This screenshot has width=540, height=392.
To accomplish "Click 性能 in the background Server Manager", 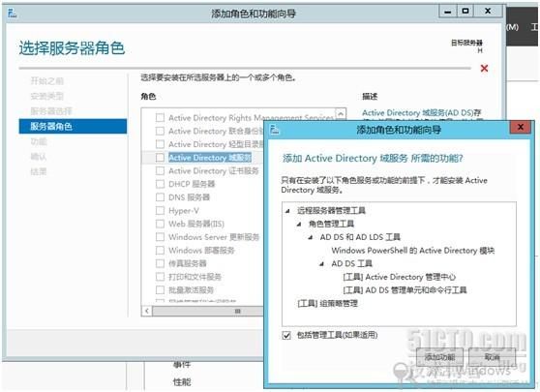I will (182, 381).
